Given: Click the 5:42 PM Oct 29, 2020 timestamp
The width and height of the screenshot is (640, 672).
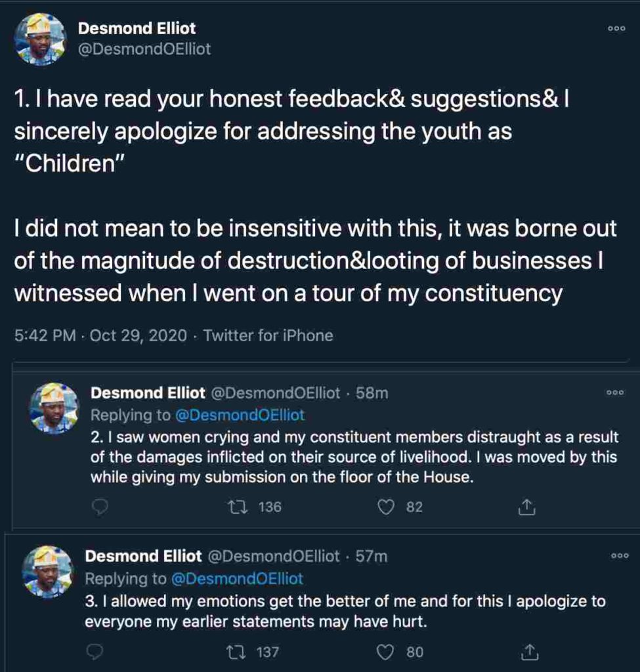Looking at the screenshot, I should tap(102, 336).
